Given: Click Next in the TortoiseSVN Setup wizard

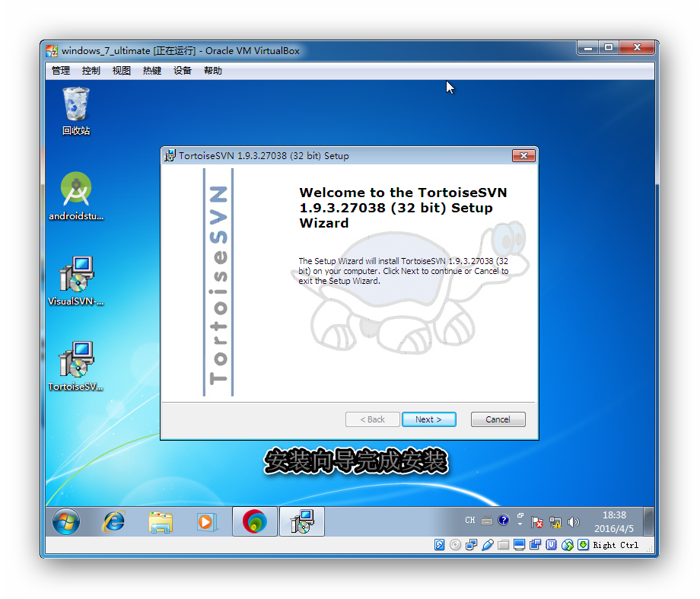Looking at the screenshot, I should pos(428,419).
